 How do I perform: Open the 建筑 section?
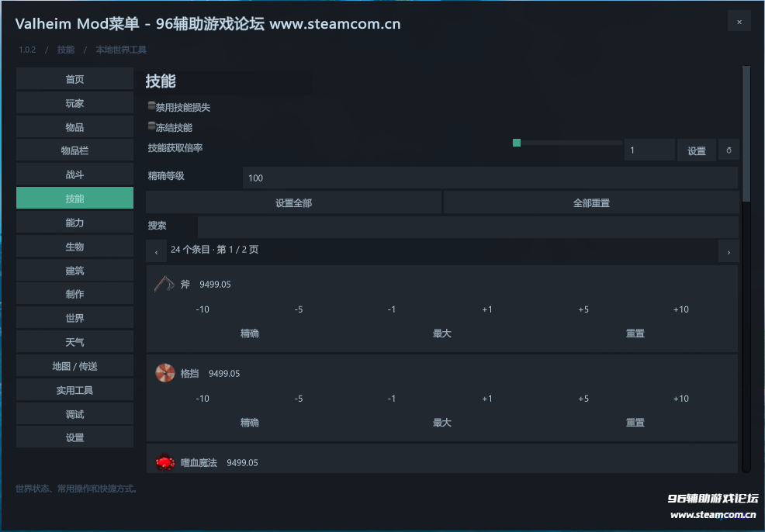tap(74, 270)
